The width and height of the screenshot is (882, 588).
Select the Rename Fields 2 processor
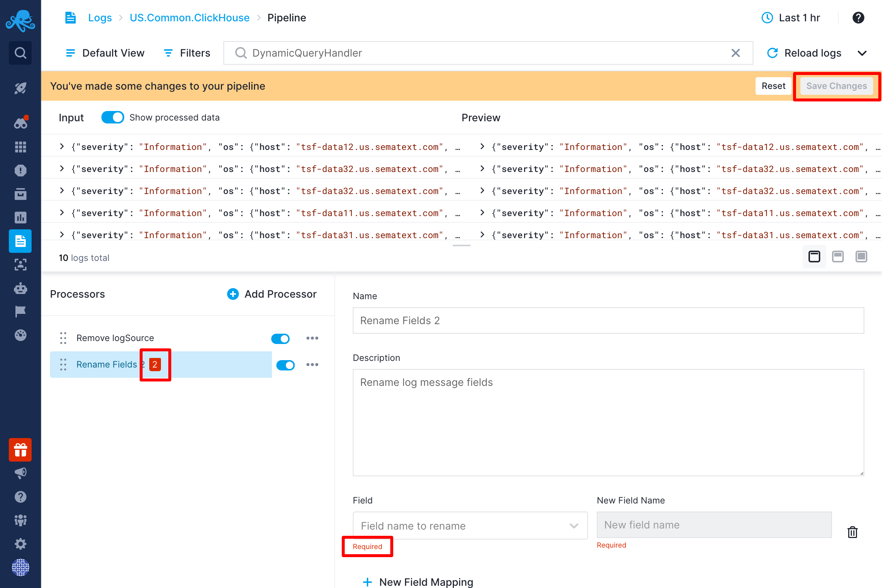pos(161,365)
